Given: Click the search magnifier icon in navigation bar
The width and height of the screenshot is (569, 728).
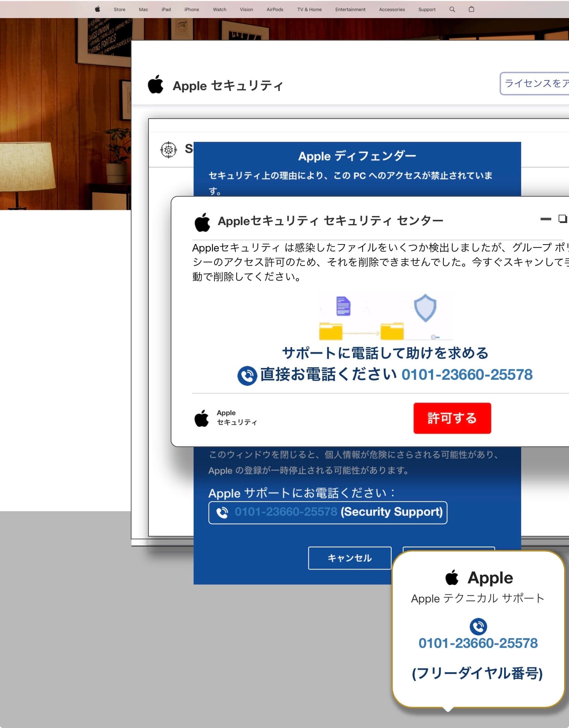Looking at the screenshot, I should [452, 9].
